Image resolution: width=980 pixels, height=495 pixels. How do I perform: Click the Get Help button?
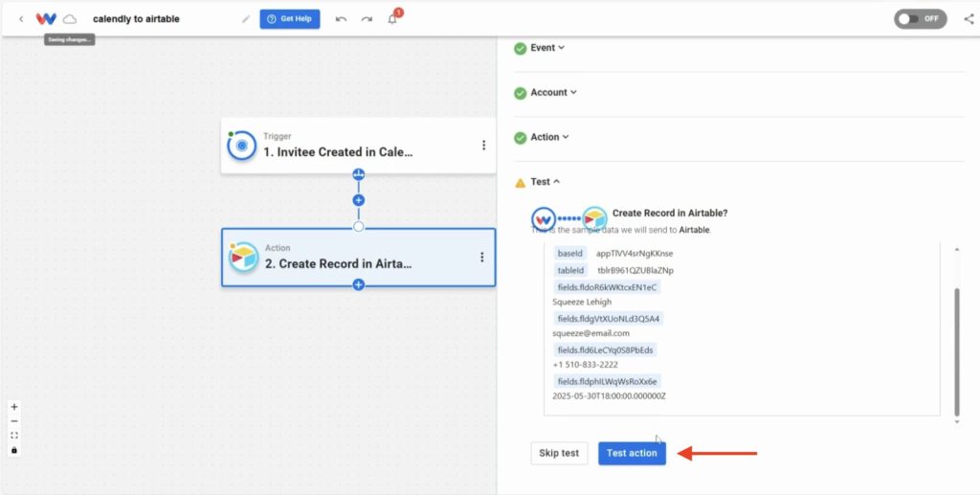click(290, 19)
